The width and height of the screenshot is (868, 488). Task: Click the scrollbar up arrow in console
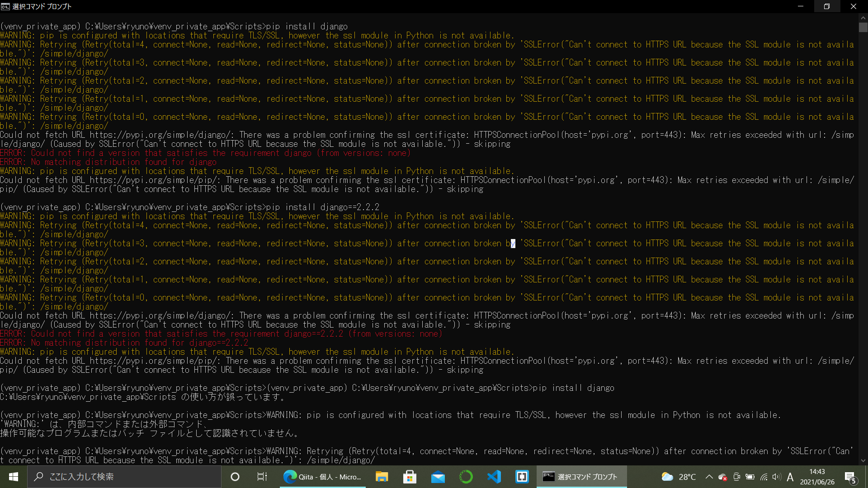click(863, 18)
